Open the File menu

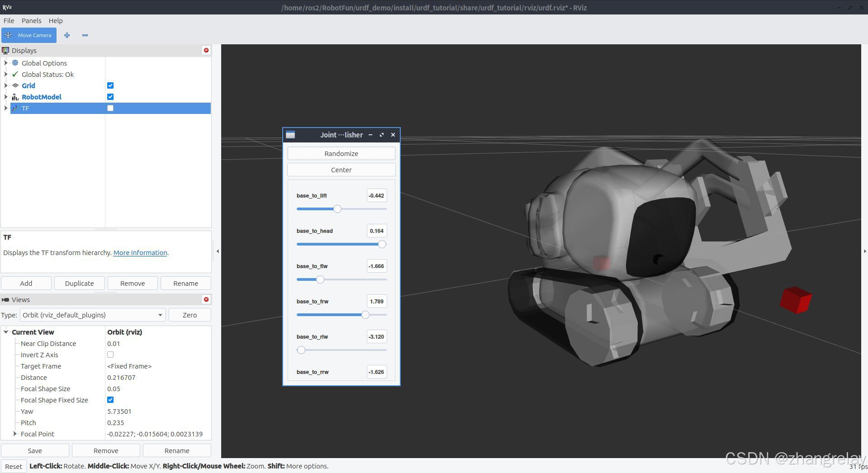coord(9,21)
